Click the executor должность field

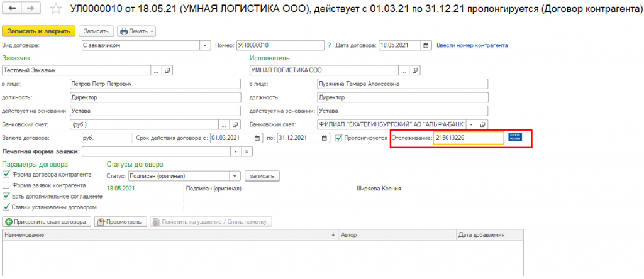tap(402, 97)
